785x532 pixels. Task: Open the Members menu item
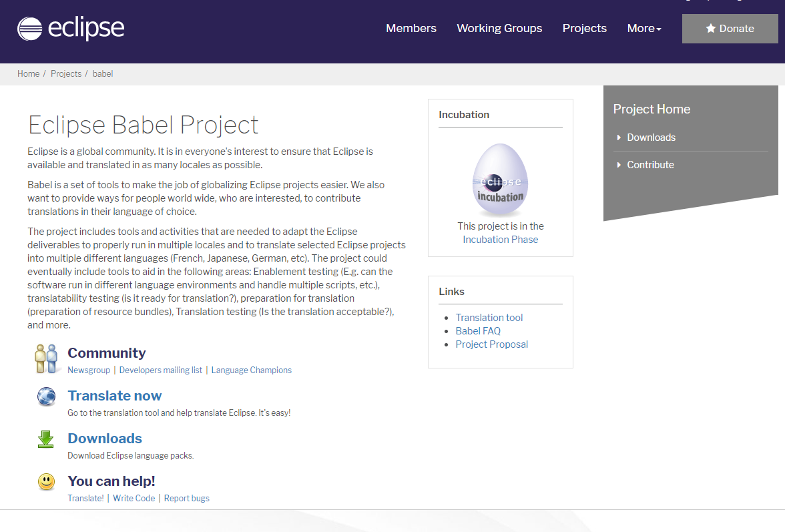coord(411,29)
